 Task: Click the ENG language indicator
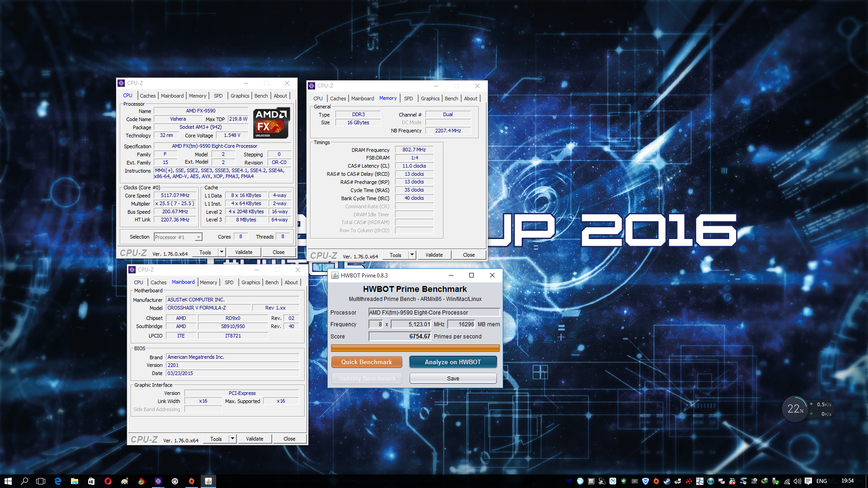tap(821, 481)
